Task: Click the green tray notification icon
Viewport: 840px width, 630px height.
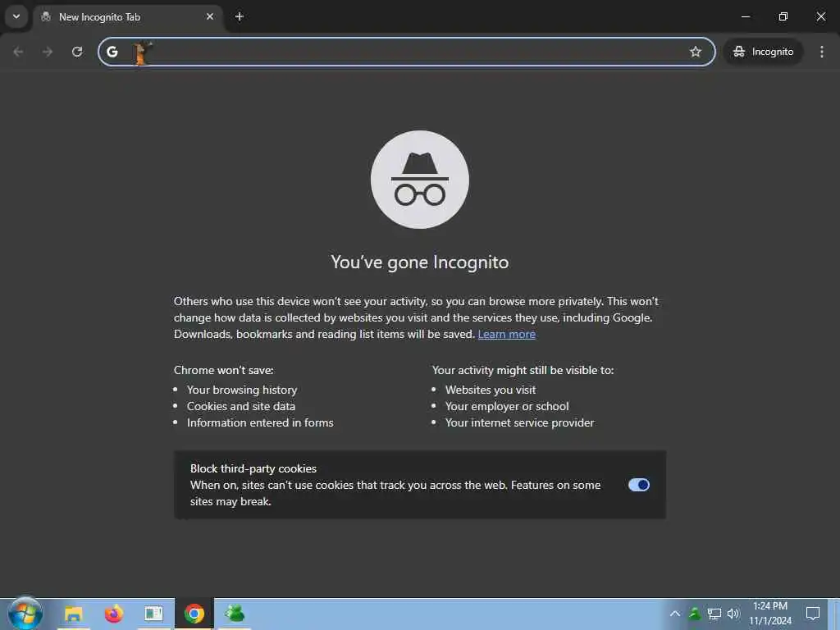Action: pyautogui.click(x=694, y=614)
